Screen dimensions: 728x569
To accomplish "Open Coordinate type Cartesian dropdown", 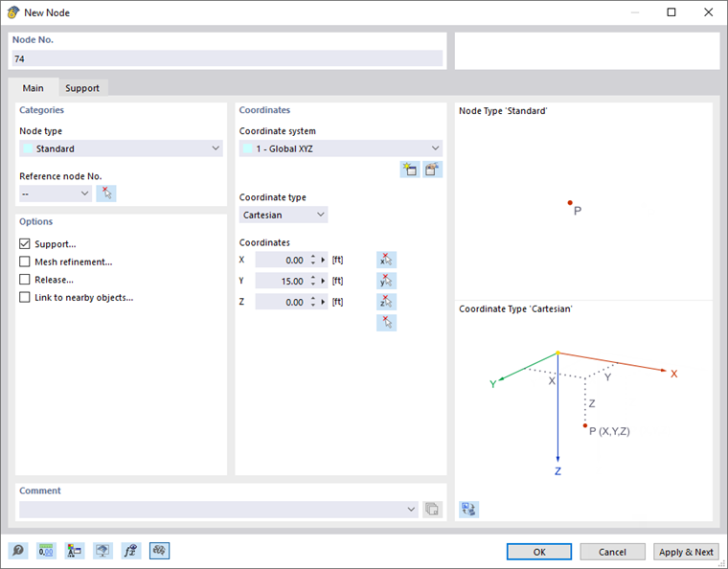I will pos(284,215).
